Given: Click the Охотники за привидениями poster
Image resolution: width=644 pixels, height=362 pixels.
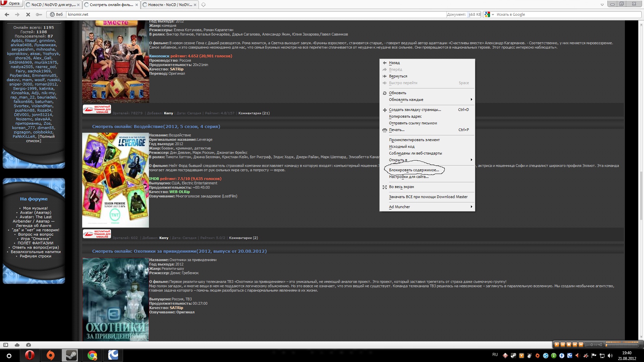Looking at the screenshot, I should (115, 299).
